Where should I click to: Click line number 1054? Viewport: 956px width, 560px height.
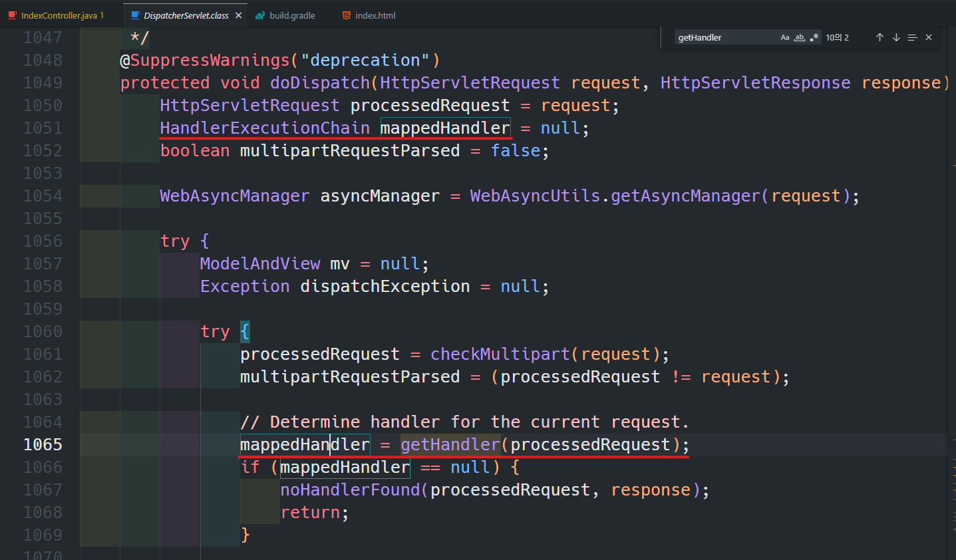click(x=43, y=196)
